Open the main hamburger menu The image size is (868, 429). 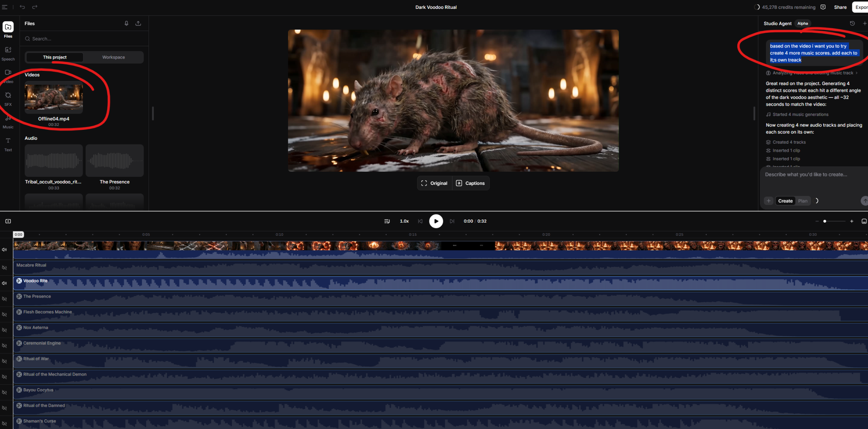(5, 7)
